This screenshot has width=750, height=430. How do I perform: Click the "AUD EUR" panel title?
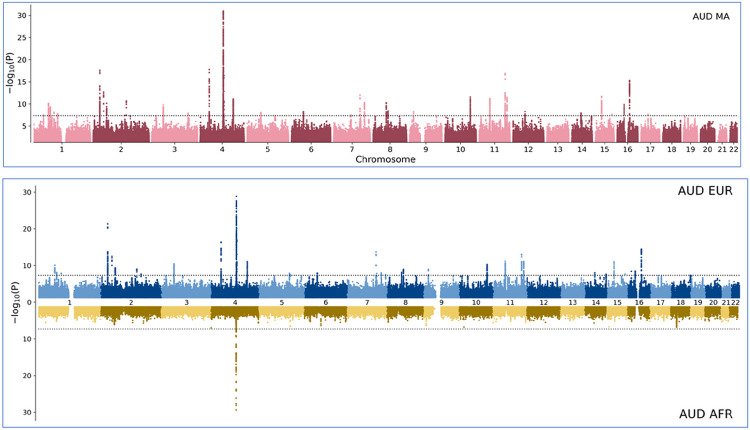pyautogui.click(x=705, y=191)
